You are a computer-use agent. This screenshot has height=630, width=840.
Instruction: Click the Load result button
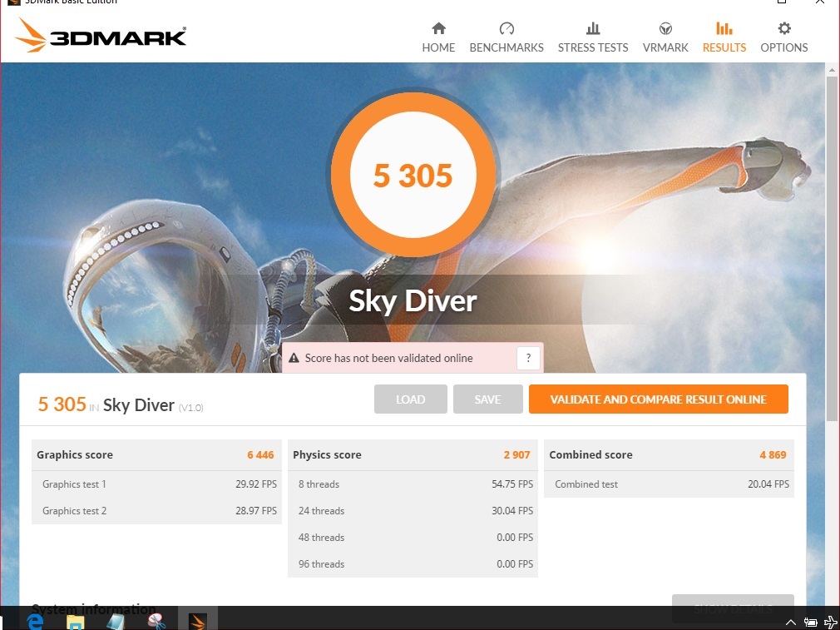coord(410,399)
